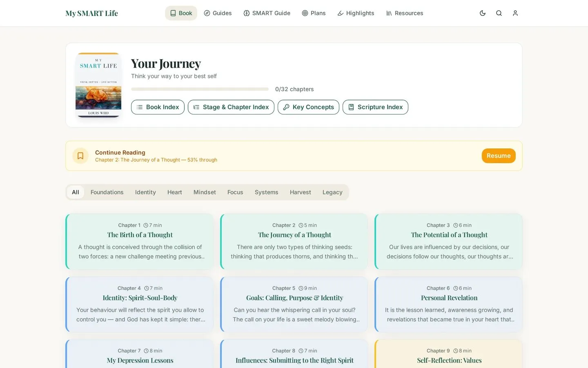The image size is (588, 368).
Task: Open The Potential of a Thought title
Action: point(449,235)
